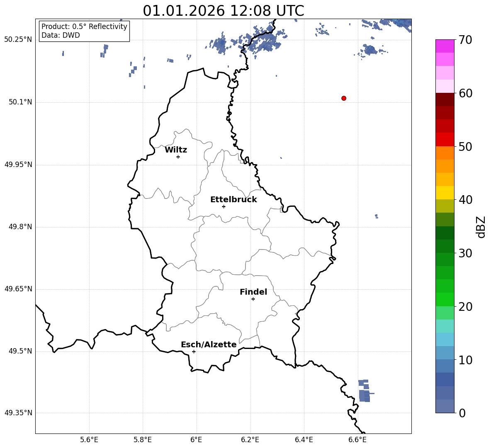Click the 'Data: DWD' text
Image resolution: width=491 pixels, height=448 pixels.
click(x=61, y=35)
